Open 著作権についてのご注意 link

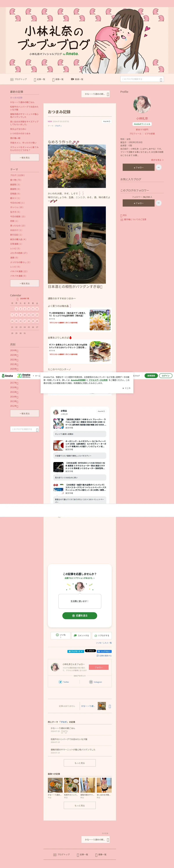[133, 219]
